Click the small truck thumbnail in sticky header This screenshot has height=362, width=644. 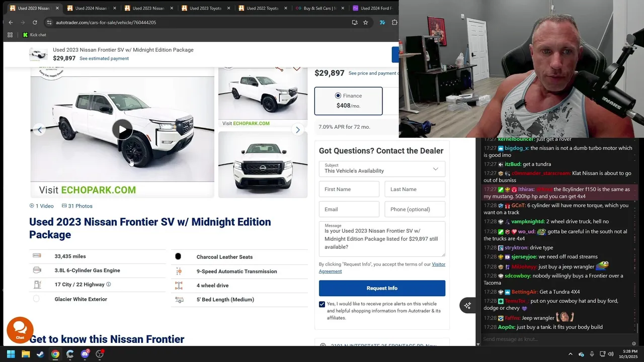pyautogui.click(x=38, y=54)
